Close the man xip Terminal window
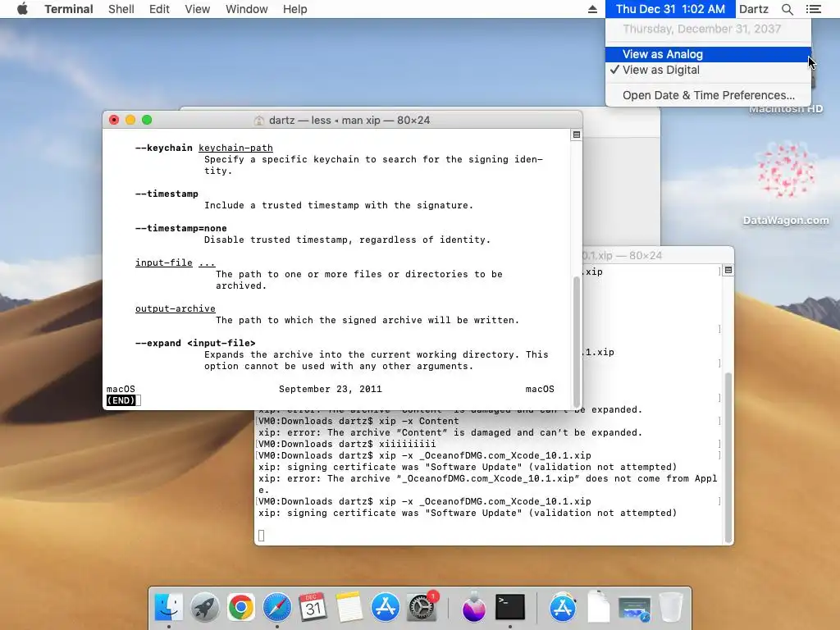The height and width of the screenshot is (630, 840). click(x=114, y=120)
